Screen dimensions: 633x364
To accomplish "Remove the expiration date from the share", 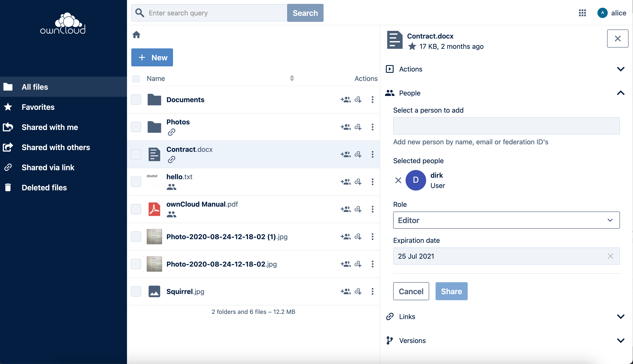I will point(611,256).
